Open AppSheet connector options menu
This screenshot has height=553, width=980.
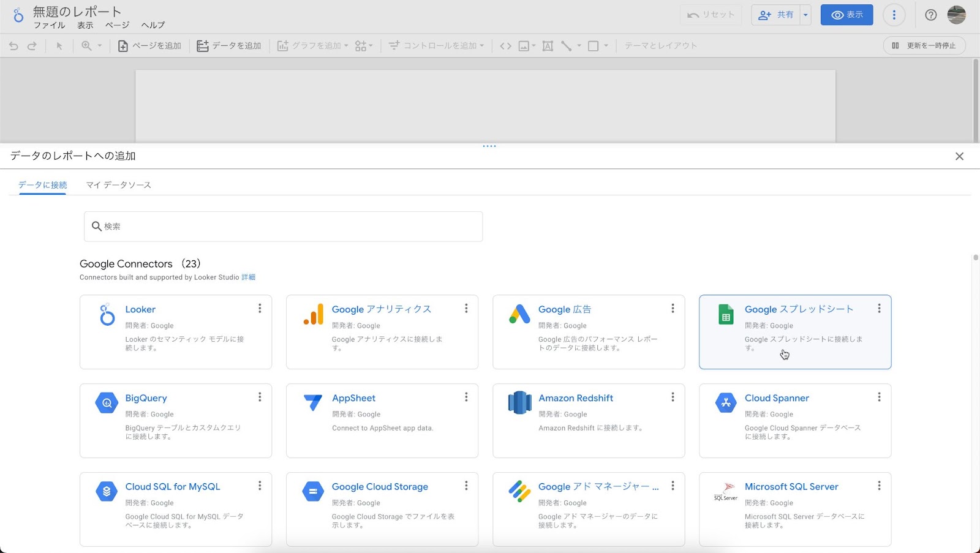[x=466, y=397]
